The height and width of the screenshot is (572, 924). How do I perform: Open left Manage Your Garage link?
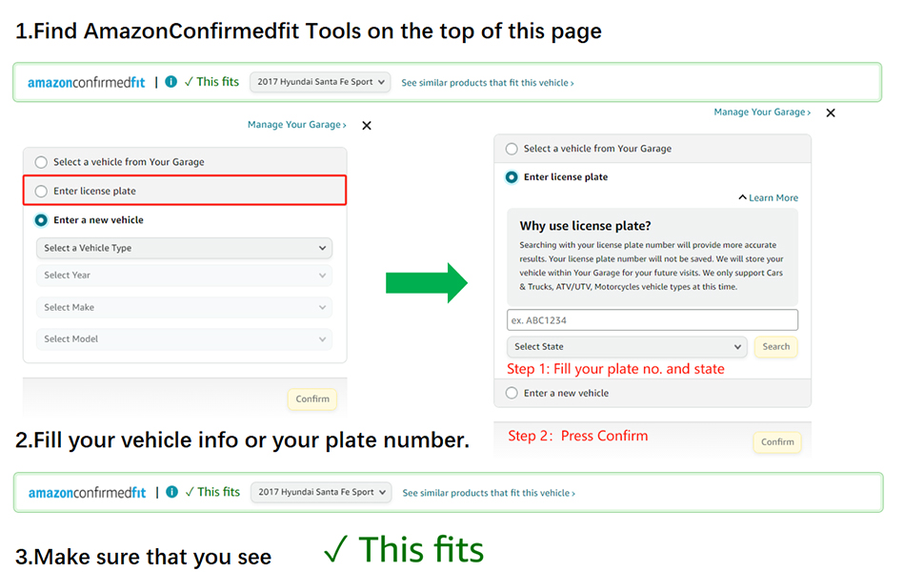296,125
